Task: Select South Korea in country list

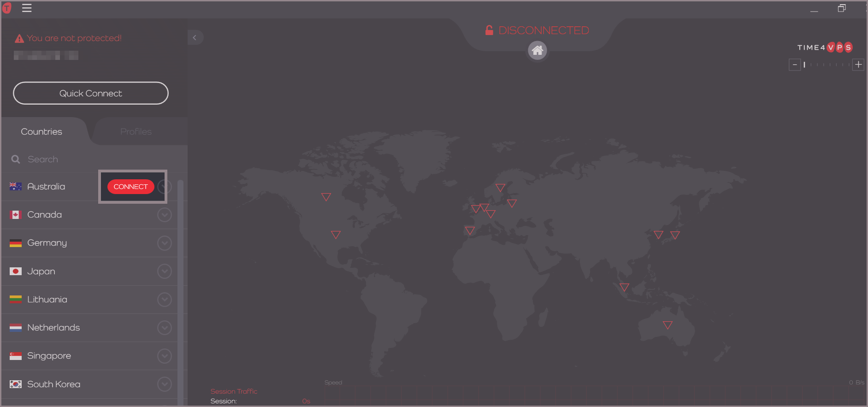Action: click(x=53, y=384)
